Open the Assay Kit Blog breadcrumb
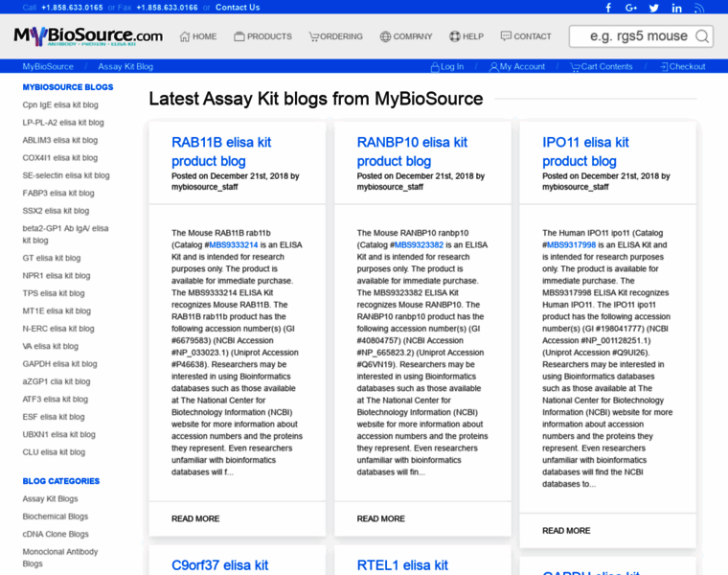Image resolution: width=728 pixels, height=575 pixels. pos(125,66)
